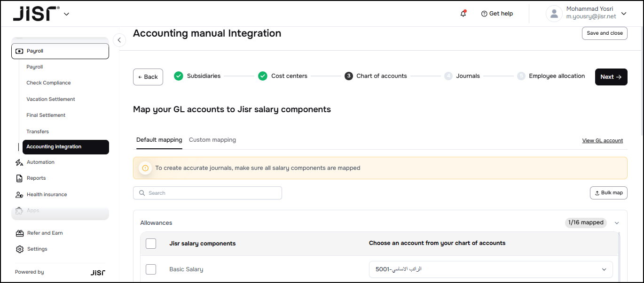Click the notification bell icon

coord(463,14)
